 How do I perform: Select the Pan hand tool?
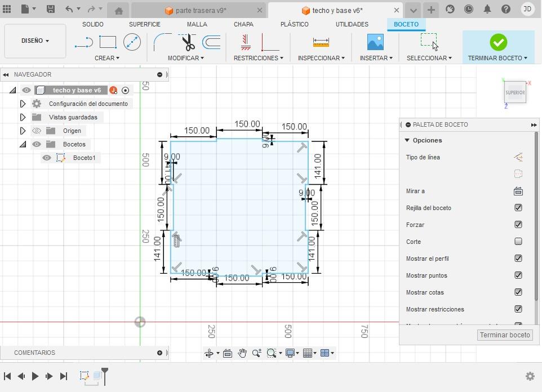pos(242,353)
